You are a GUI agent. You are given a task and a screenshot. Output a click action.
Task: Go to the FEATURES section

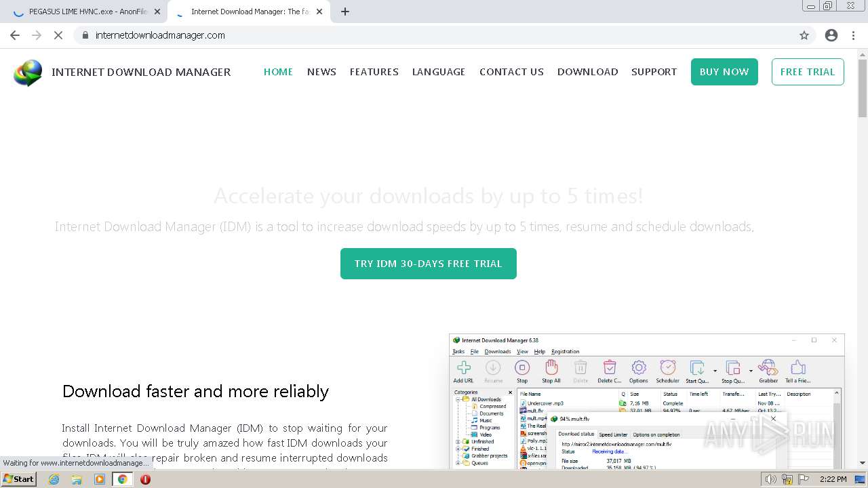coord(374,72)
